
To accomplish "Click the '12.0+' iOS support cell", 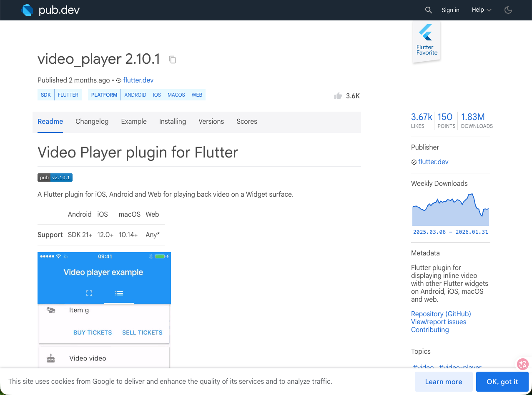I will [105, 235].
